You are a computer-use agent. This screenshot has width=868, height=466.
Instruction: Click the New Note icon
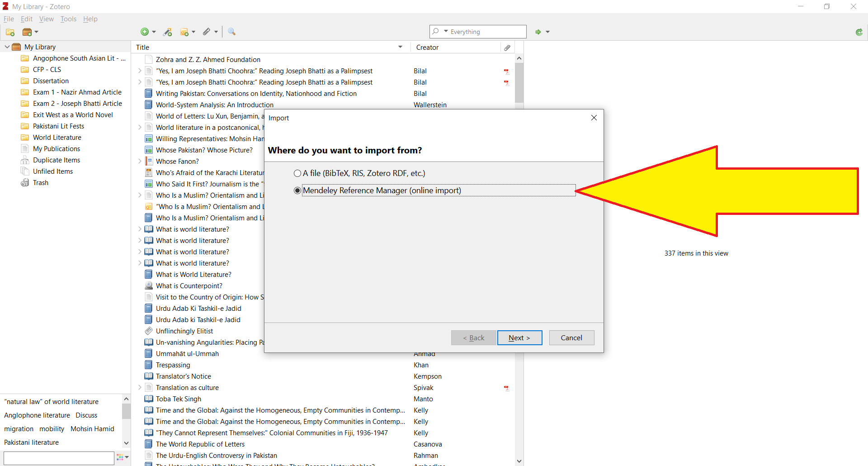coord(185,32)
